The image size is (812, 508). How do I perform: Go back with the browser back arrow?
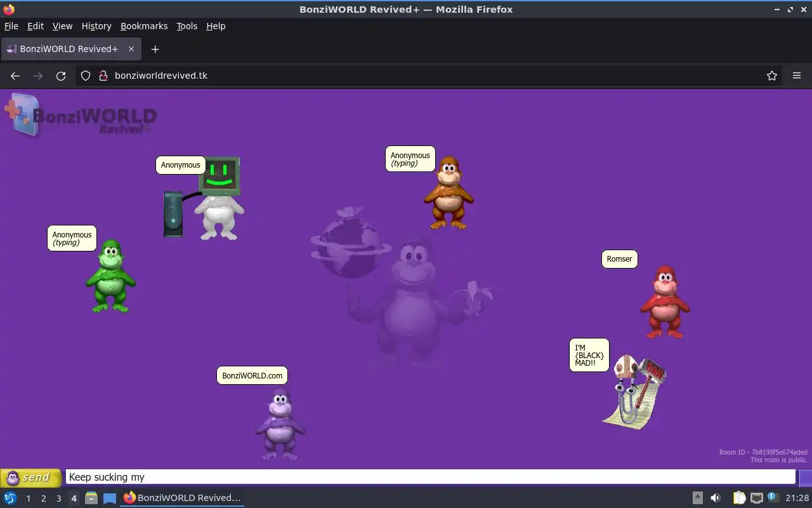point(15,76)
